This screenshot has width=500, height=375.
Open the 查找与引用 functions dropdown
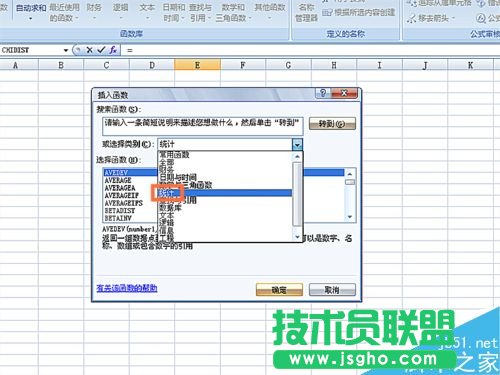[200, 12]
